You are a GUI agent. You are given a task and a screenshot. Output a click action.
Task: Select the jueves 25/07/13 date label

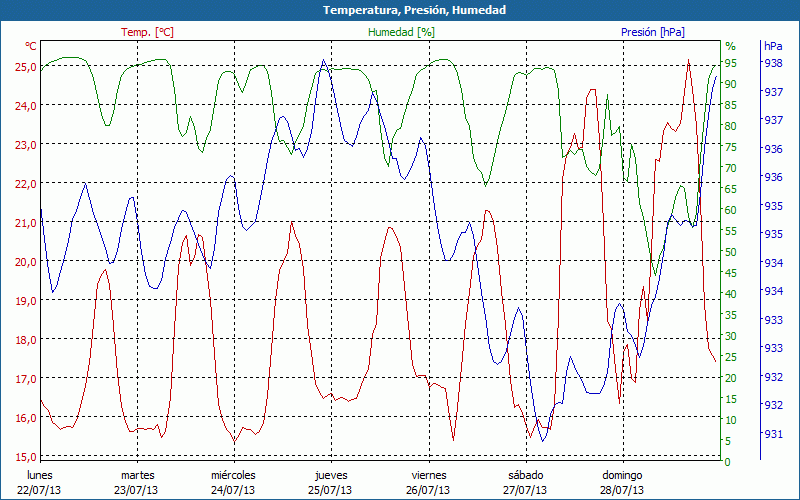[330, 482]
